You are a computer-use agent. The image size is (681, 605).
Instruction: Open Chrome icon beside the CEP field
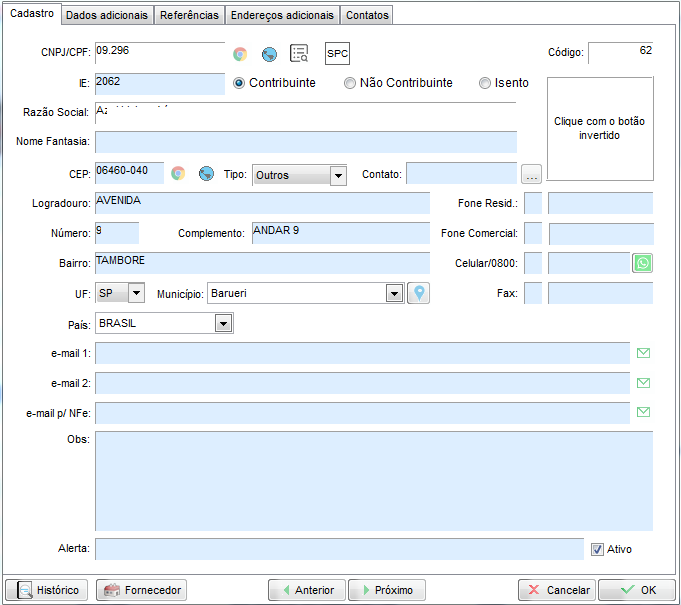[x=178, y=173]
